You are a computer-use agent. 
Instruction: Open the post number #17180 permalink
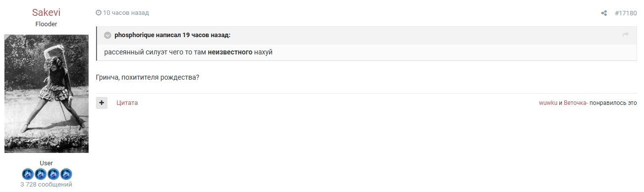[626, 13]
